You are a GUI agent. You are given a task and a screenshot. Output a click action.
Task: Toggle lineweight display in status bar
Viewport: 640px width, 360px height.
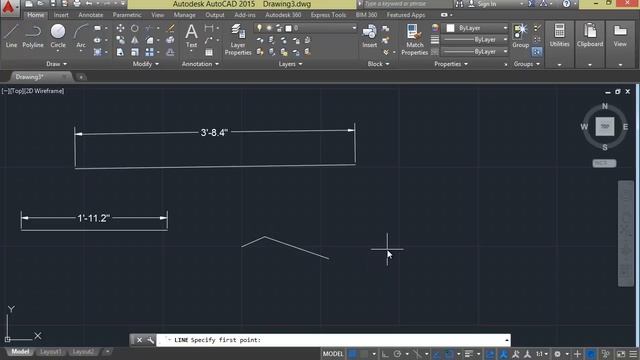[469, 354]
